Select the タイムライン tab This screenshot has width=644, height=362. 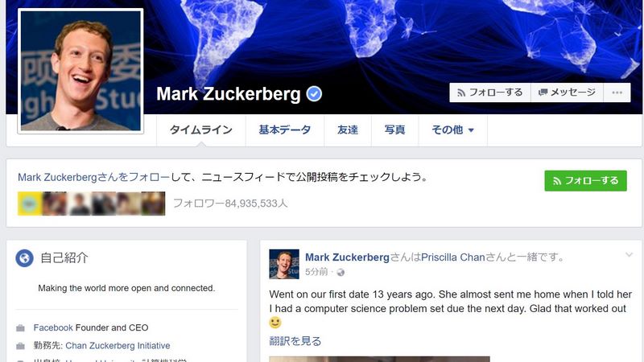(x=200, y=130)
